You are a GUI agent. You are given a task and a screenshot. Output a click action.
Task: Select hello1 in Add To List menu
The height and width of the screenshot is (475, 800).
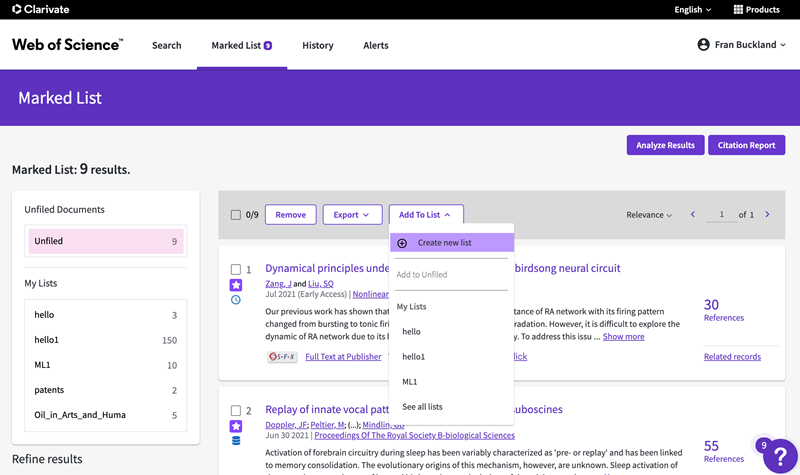pyautogui.click(x=413, y=357)
